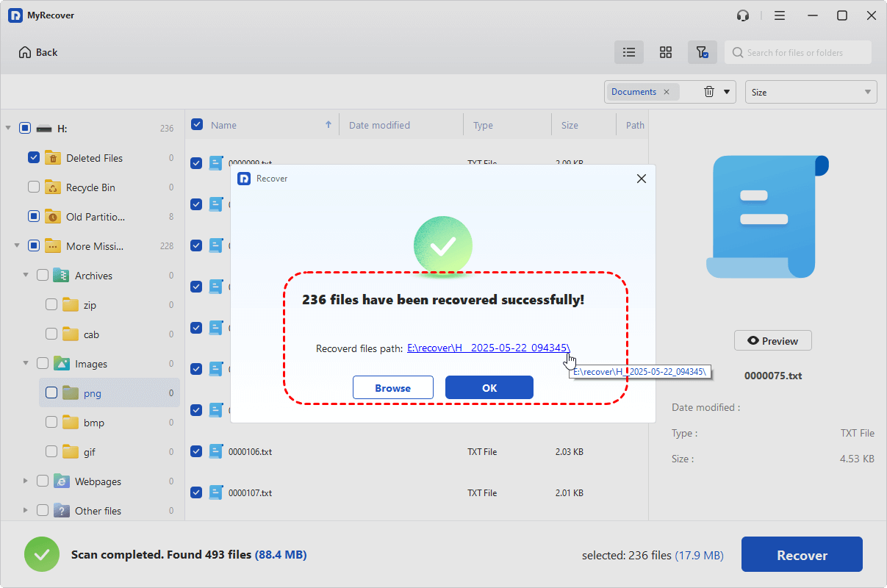This screenshot has height=588, width=887.
Task: Uncheck the 0000106.txt file checkbox
Action: (196, 451)
